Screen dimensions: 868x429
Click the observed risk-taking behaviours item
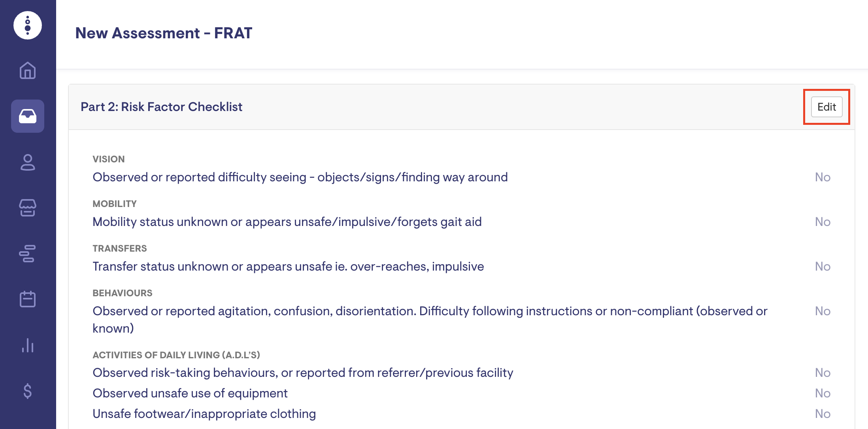pyautogui.click(x=303, y=373)
